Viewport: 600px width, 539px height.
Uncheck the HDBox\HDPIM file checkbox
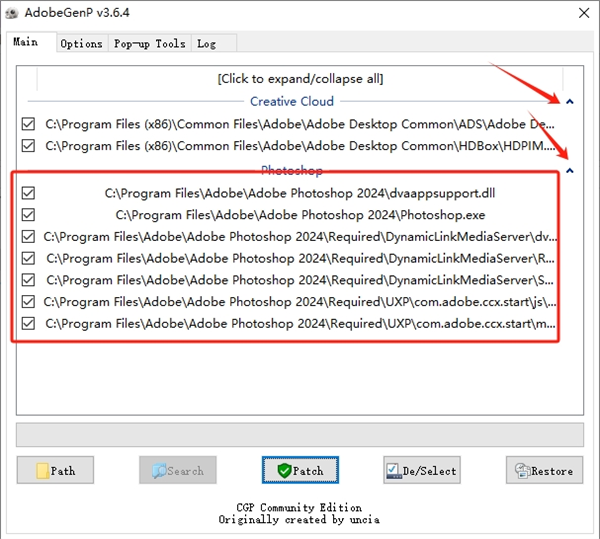[28, 146]
